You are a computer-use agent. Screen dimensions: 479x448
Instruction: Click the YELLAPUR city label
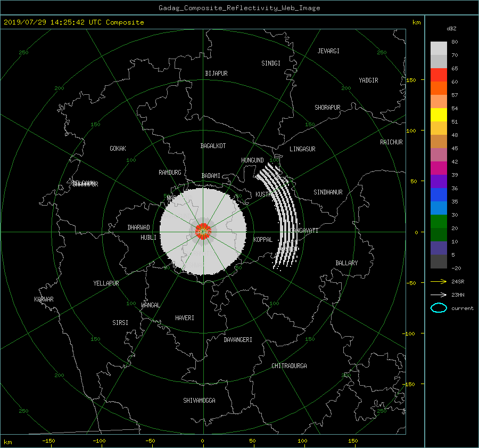[106, 283]
